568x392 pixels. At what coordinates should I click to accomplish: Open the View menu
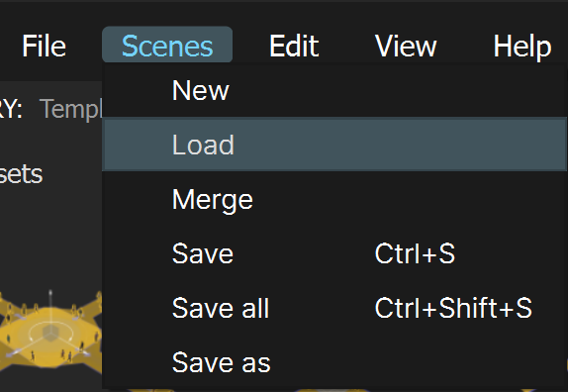click(x=406, y=46)
